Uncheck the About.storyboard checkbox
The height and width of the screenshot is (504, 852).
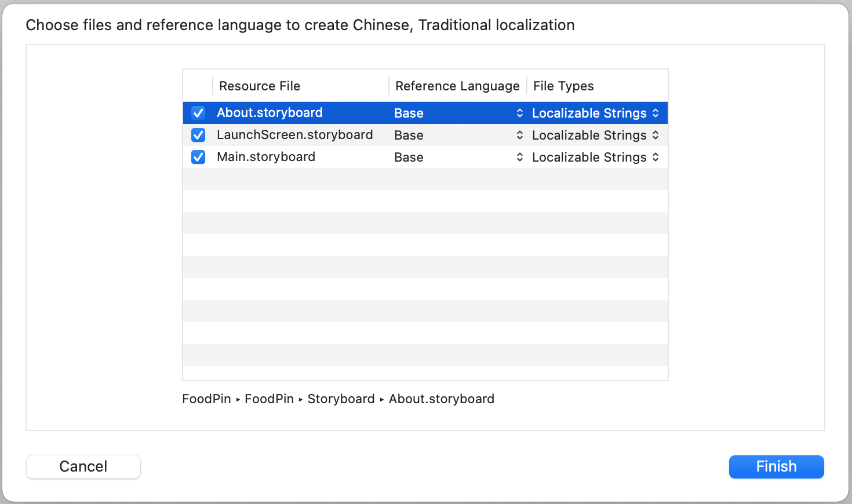point(198,112)
